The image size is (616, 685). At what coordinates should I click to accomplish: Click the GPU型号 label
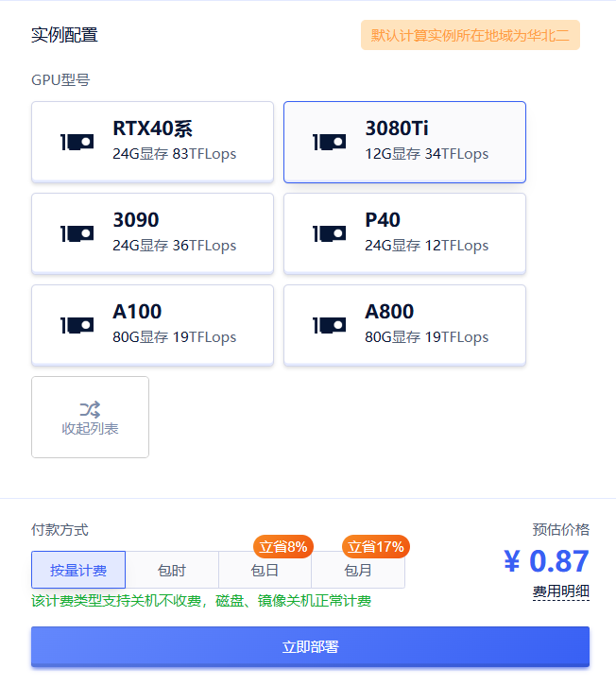60,80
